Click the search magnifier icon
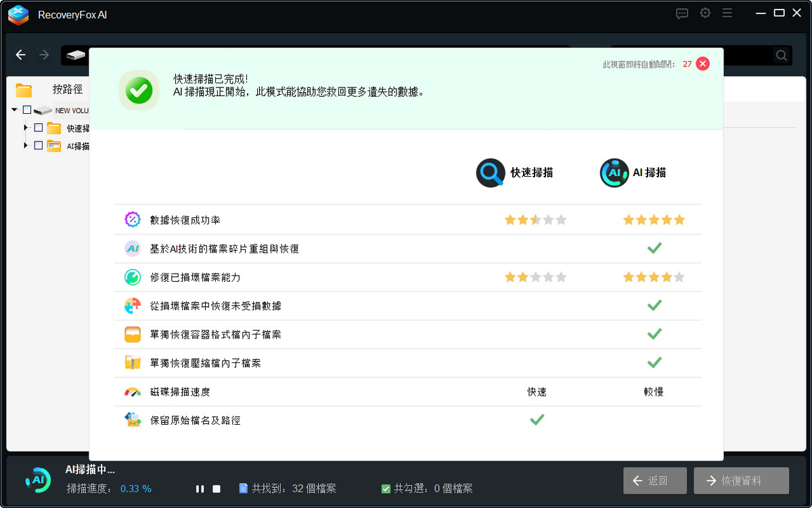The width and height of the screenshot is (812, 508). coord(781,56)
